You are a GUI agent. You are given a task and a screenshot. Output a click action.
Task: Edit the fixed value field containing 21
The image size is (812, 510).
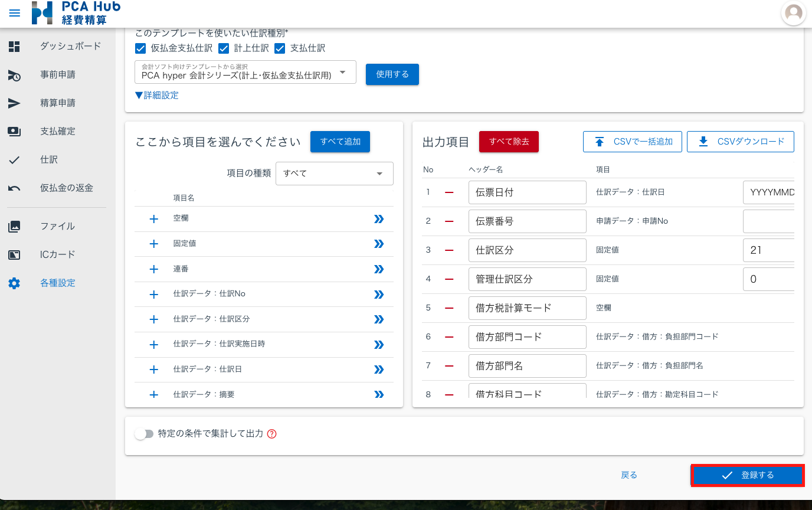(x=768, y=250)
